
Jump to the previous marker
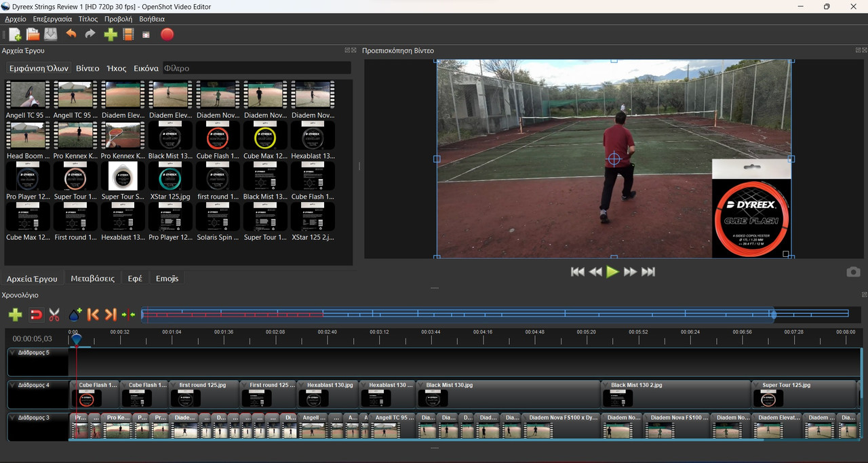pos(94,315)
